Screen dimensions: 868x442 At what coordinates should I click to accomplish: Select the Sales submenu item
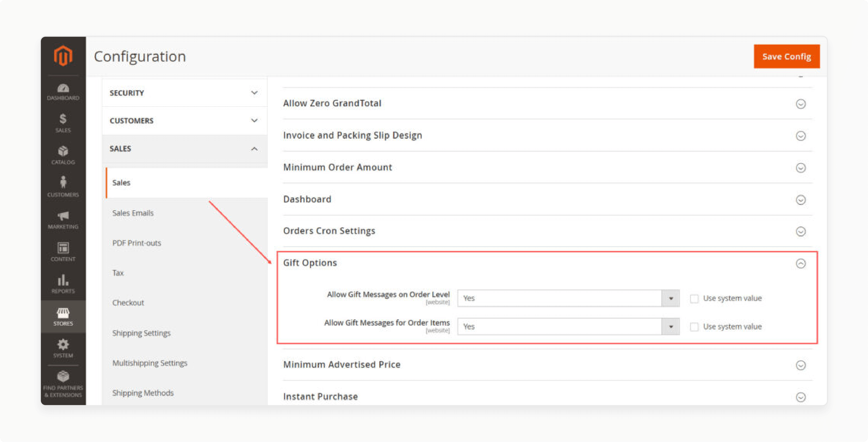coord(187,183)
